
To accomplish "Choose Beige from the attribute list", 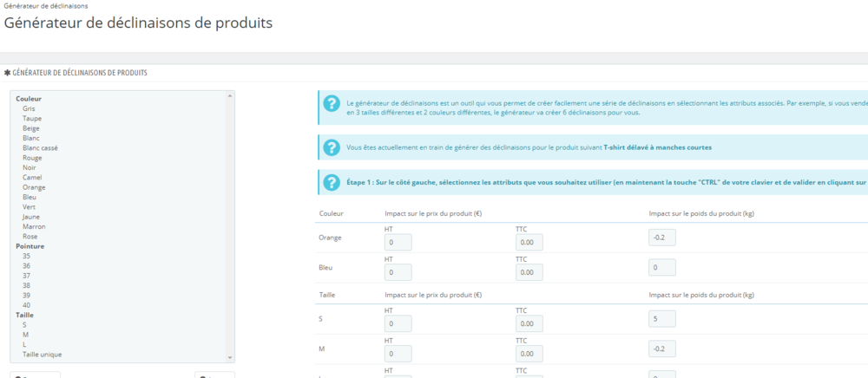I will pyautogui.click(x=31, y=128).
